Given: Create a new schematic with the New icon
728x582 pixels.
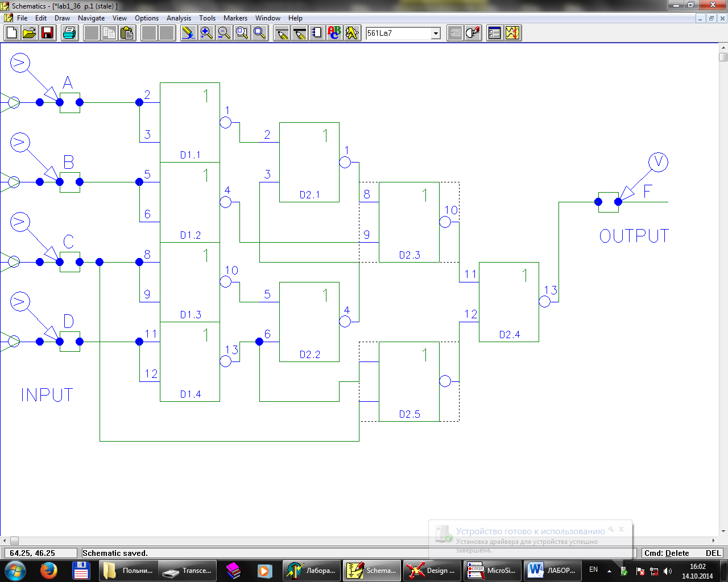Looking at the screenshot, I should click(x=11, y=33).
